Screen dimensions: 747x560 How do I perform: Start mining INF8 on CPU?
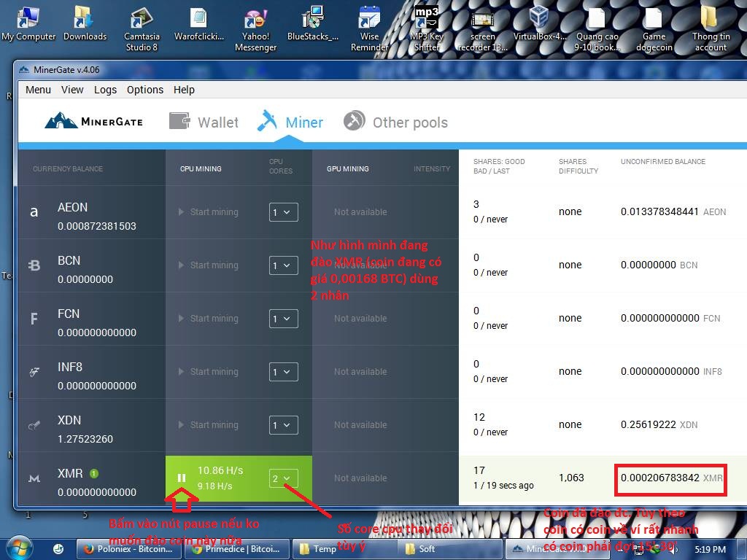tap(208, 372)
